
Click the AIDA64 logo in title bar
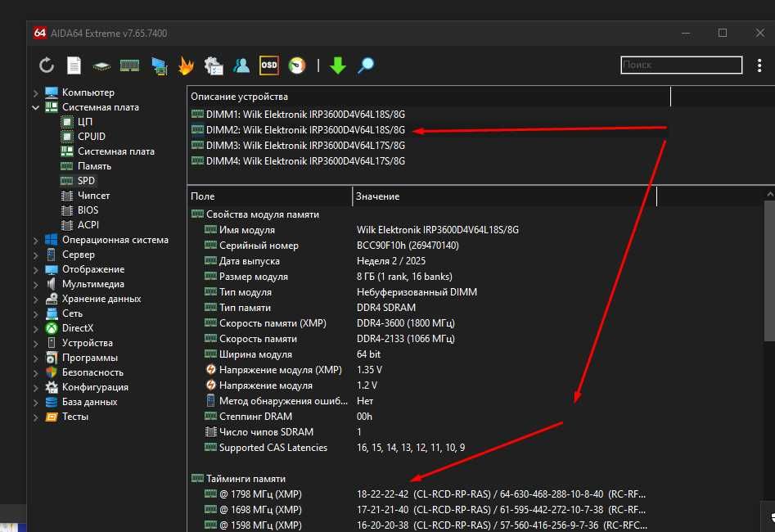[40, 33]
